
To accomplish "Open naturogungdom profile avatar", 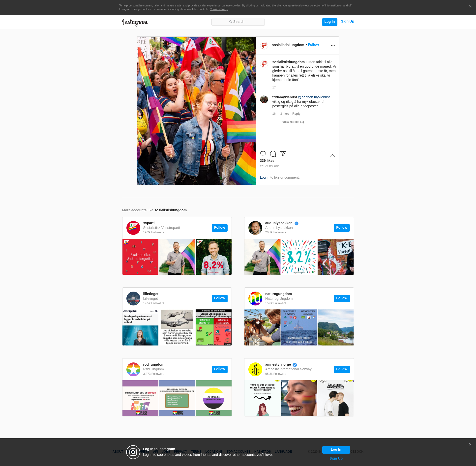I will pos(255,299).
